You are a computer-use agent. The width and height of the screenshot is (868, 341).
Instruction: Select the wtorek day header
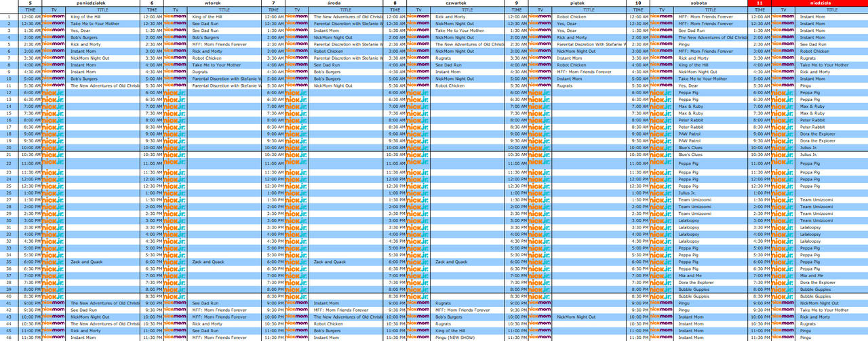pos(212,3)
